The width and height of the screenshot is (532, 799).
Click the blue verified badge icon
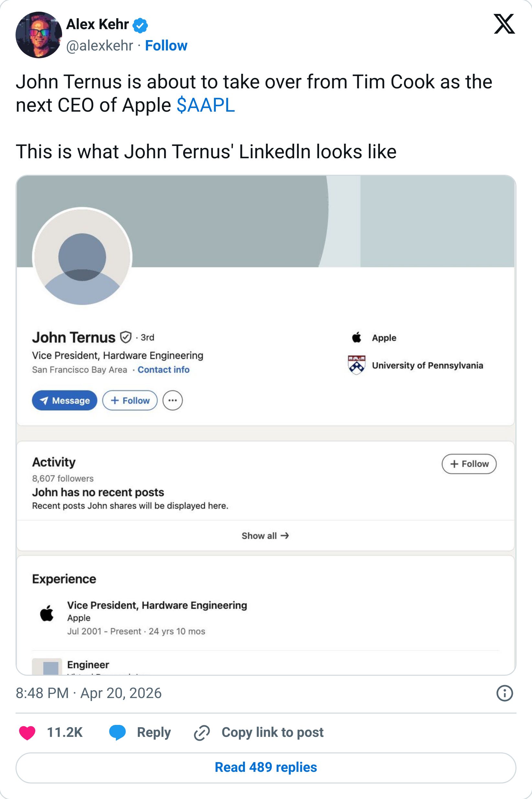pyautogui.click(x=140, y=26)
